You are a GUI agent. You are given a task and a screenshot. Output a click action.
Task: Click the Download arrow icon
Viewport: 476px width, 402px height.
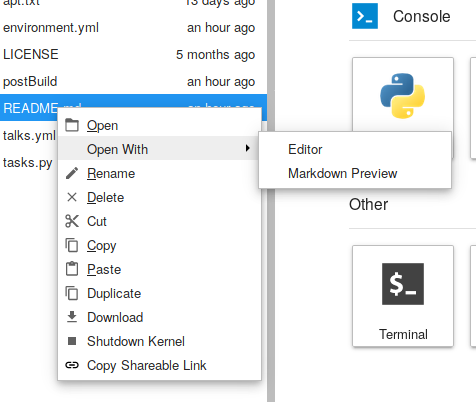[x=72, y=317]
